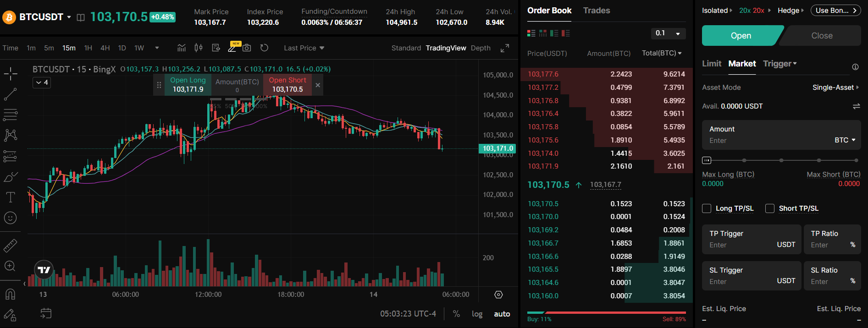This screenshot has width=868, height=328.
Task: Switch order book to horizontal layout
Action: pos(543,33)
